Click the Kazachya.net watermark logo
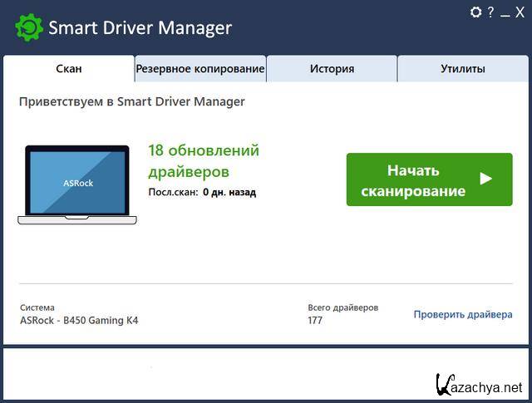This screenshot has width=532, height=403. coord(479,385)
